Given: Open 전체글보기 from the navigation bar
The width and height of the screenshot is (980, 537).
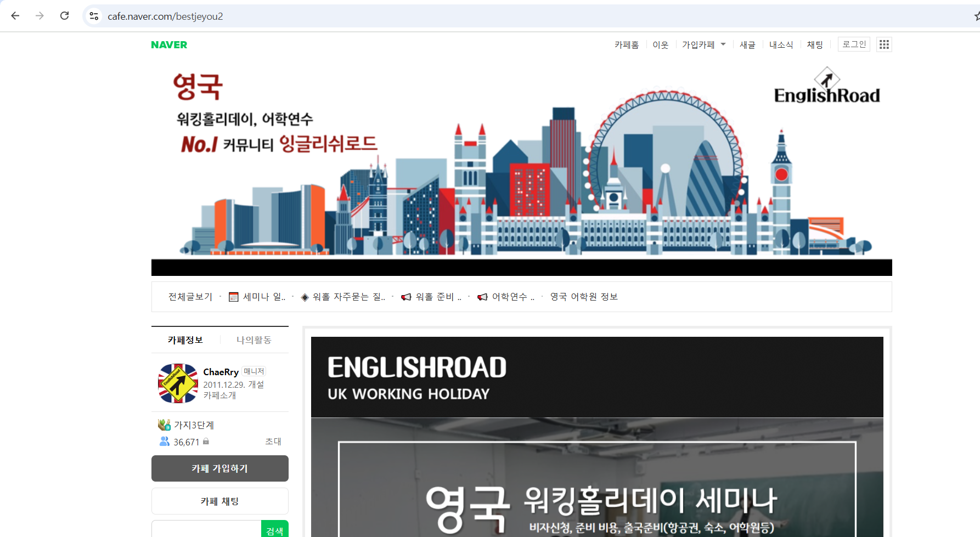Looking at the screenshot, I should point(190,296).
